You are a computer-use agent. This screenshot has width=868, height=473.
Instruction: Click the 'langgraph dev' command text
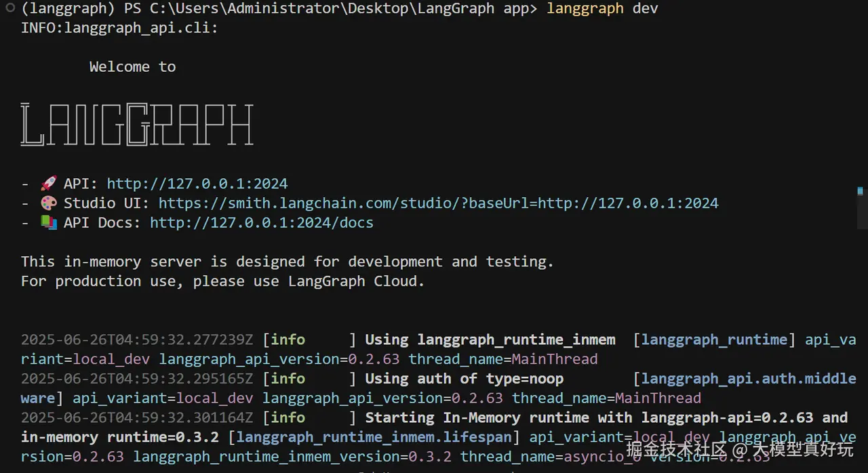tap(602, 9)
